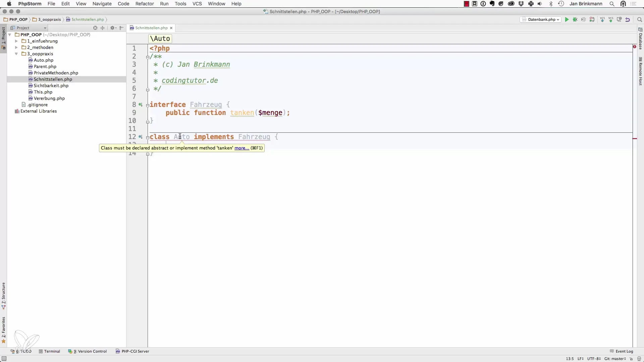Click the implemented gutter icon on line 8

coord(141,105)
